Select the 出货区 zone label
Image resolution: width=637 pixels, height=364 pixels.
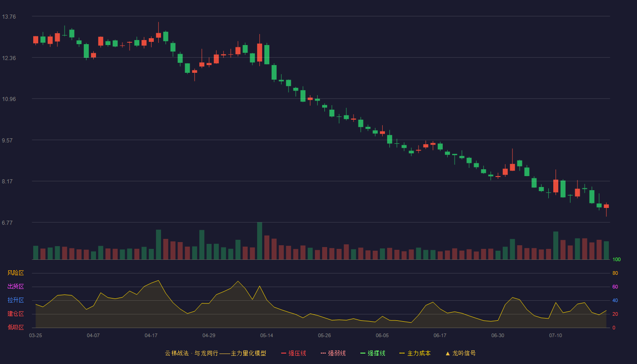coord(15,287)
